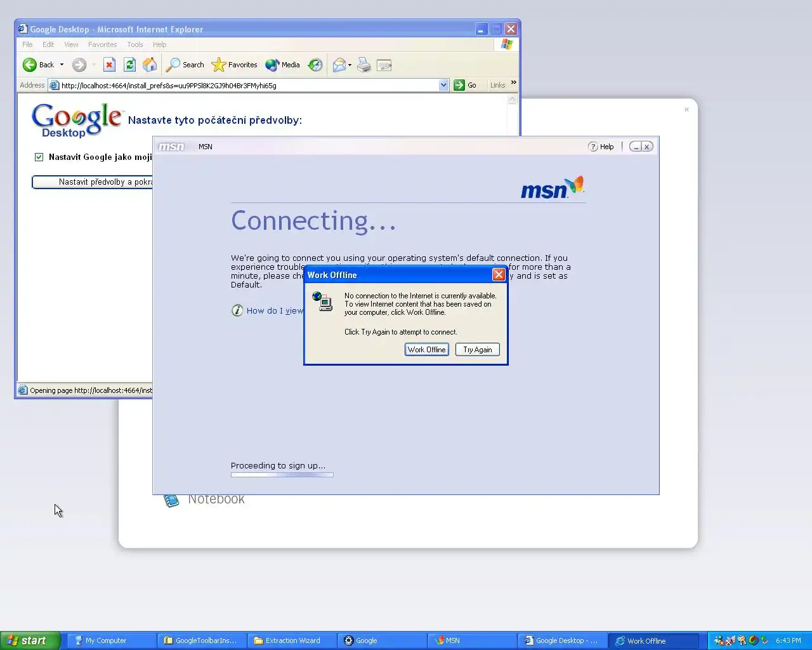812x650 pixels.
Task: Click the Windows flag throbber icon in IE
Action: pos(506,44)
